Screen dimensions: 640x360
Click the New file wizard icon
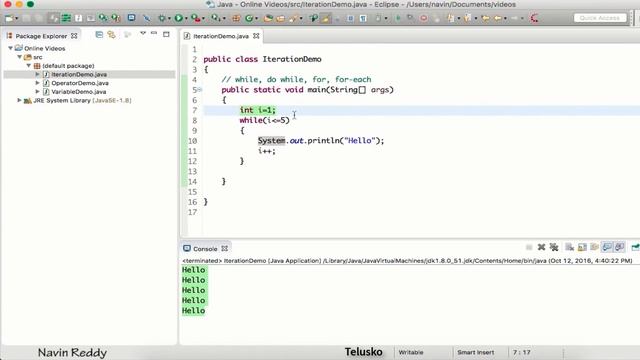tap(9, 18)
